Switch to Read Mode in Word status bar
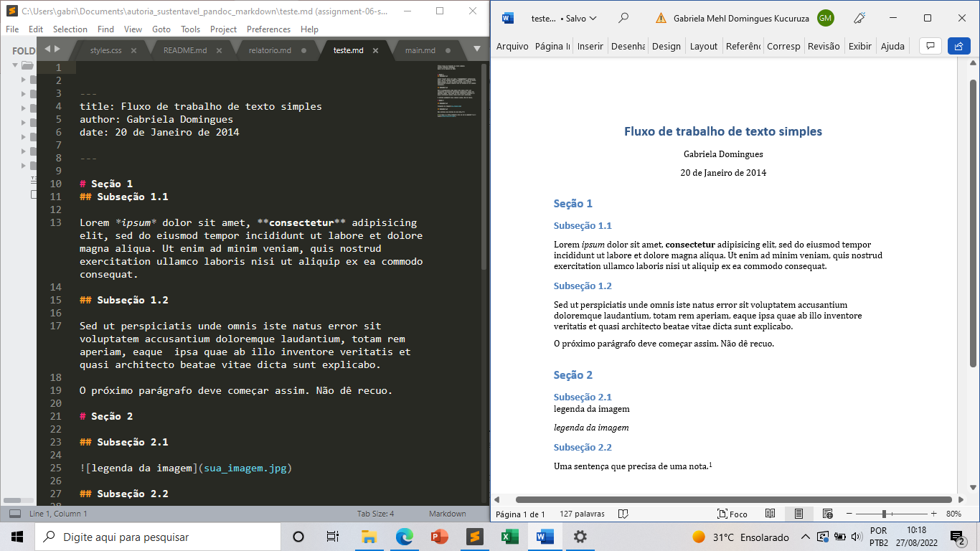The width and height of the screenshot is (980, 551). tap(770, 514)
